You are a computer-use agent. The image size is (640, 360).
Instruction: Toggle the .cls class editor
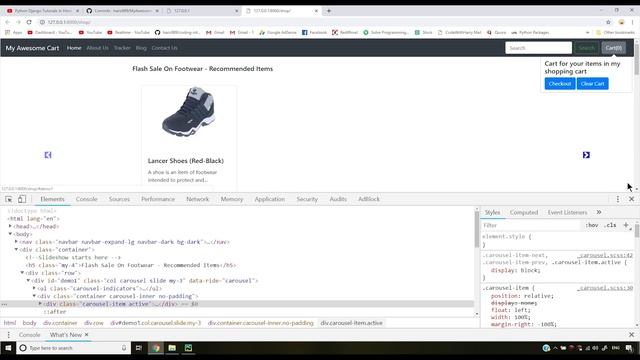point(610,225)
